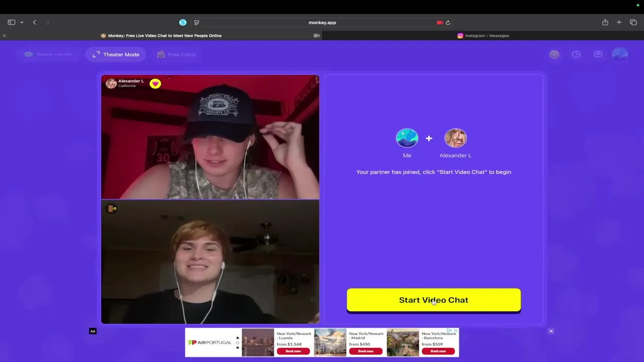Open Free Coins
This screenshot has height=362, width=644.
(176, 54)
